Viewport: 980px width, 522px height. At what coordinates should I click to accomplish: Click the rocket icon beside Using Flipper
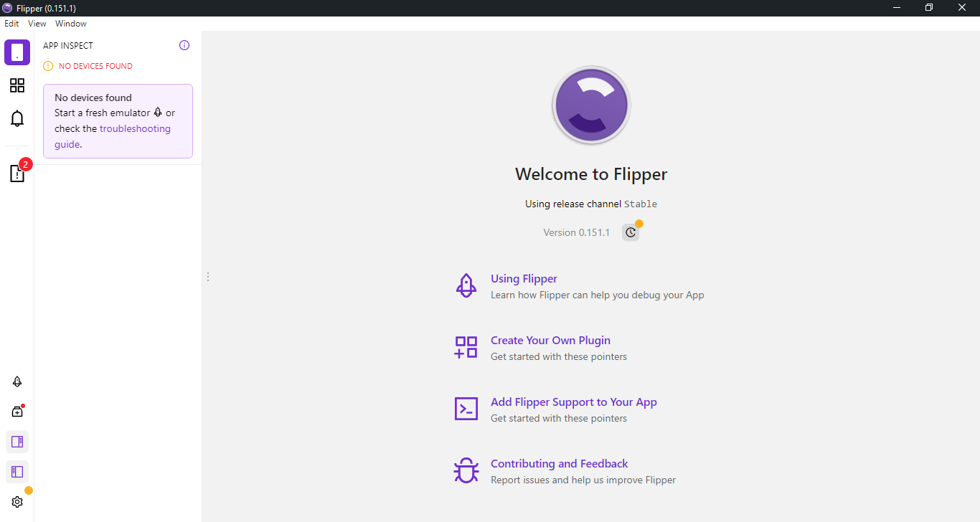click(466, 285)
